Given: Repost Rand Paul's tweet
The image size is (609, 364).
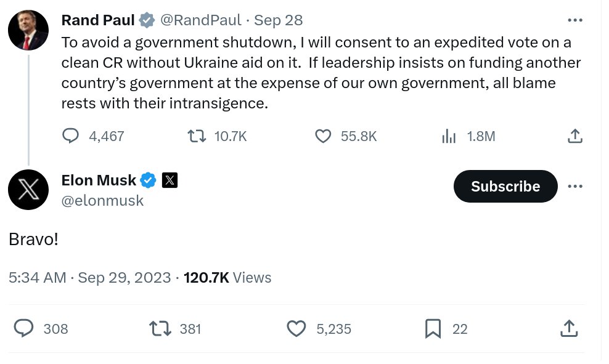Looking at the screenshot, I should click(x=197, y=136).
